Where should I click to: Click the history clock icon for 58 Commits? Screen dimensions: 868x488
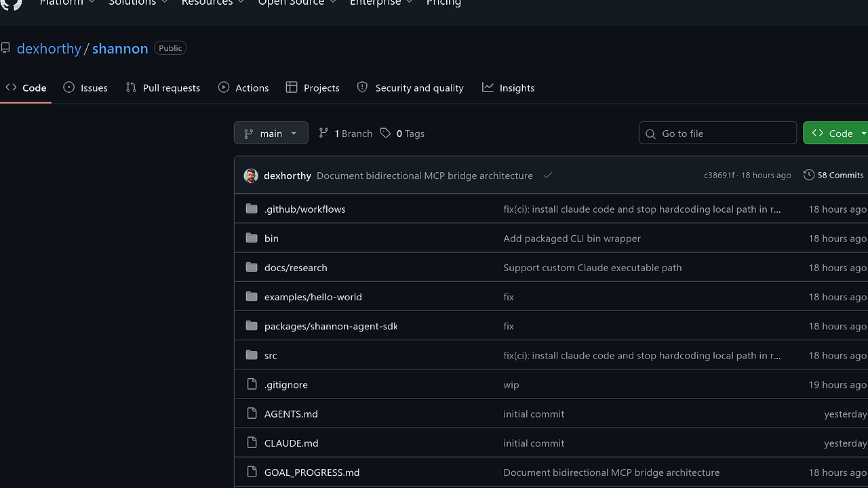click(808, 175)
